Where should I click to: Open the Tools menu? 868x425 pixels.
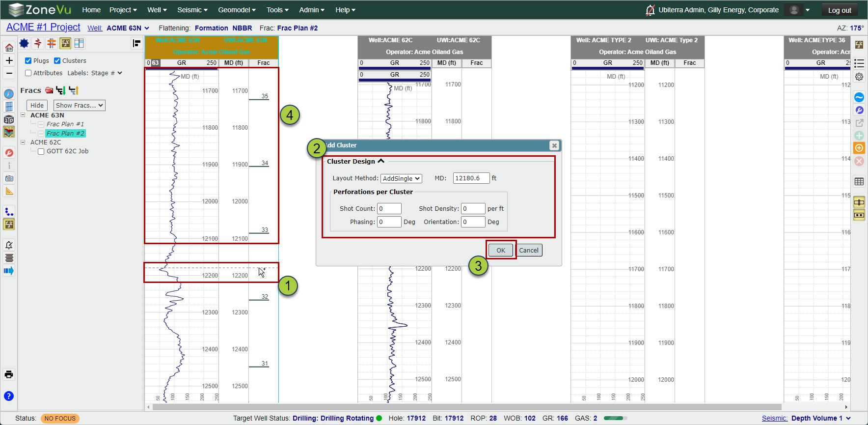point(277,10)
